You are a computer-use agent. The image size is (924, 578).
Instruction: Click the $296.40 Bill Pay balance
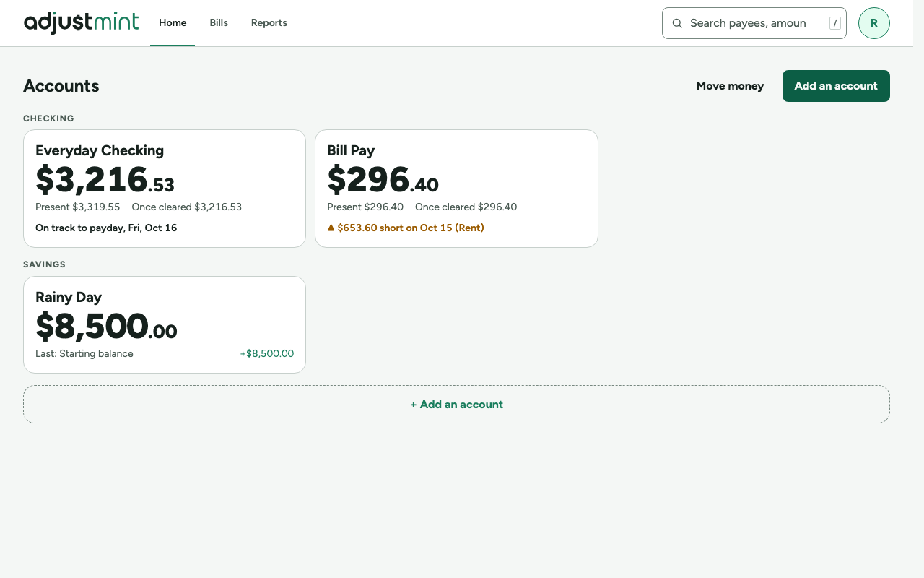(383, 180)
